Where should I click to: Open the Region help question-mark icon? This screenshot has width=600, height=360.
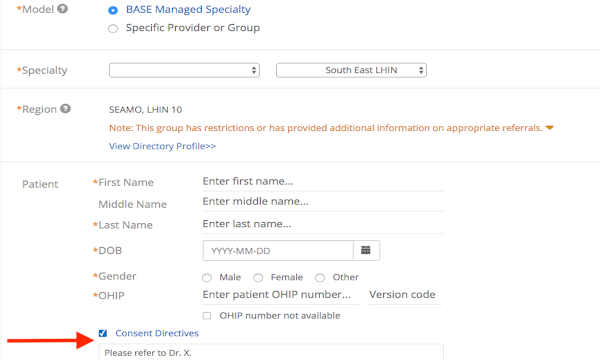[x=65, y=109]
